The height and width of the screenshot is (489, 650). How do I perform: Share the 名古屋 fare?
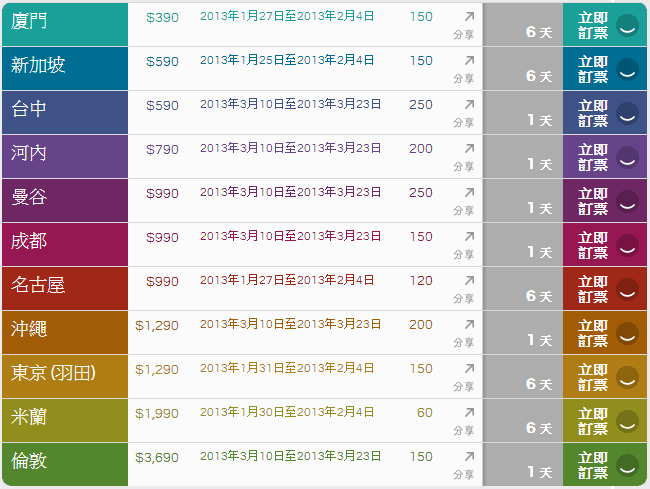(469, 281)
